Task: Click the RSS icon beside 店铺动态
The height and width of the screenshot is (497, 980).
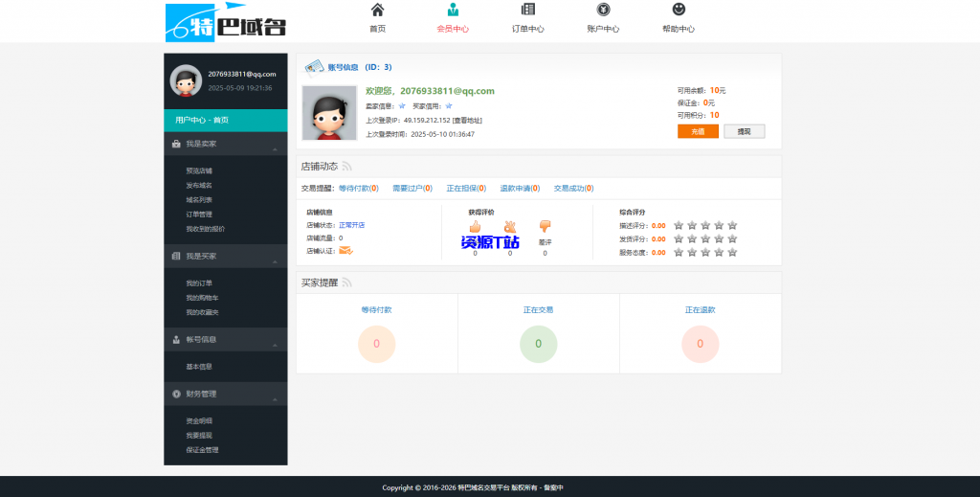Action: click(347, 167)
